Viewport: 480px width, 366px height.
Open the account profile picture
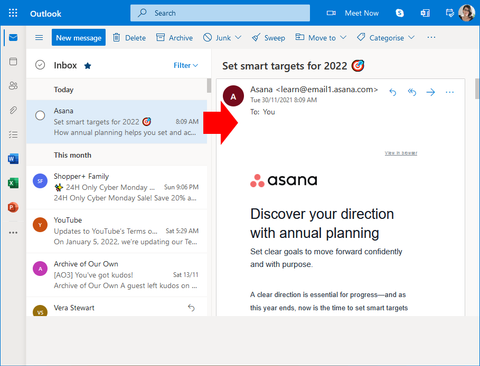pos(467,13)
